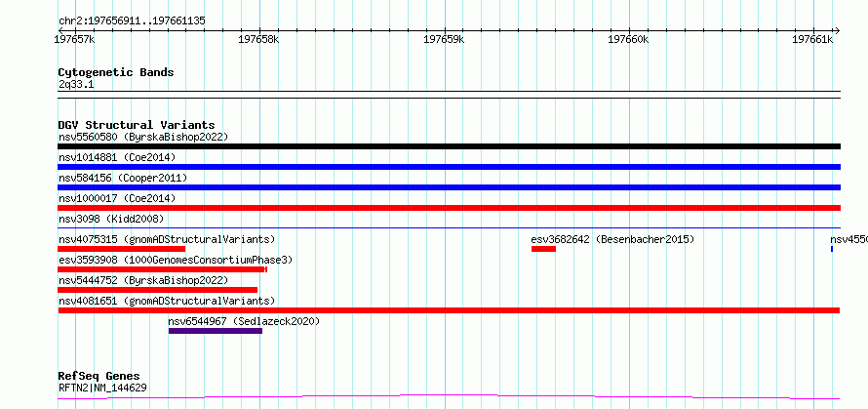
Task: Open the nsv3098 (Kidd2008) label
Action: (111, 219)
